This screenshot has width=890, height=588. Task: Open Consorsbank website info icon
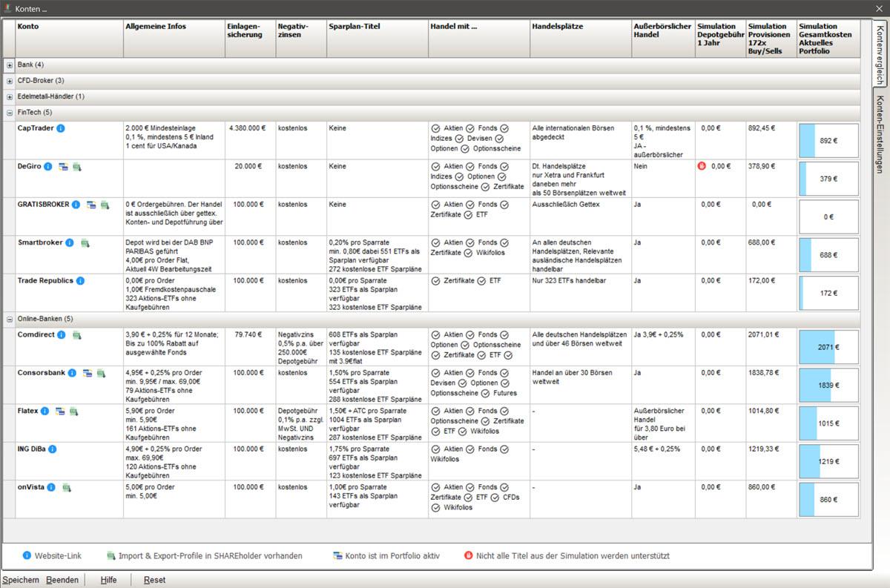72,373
